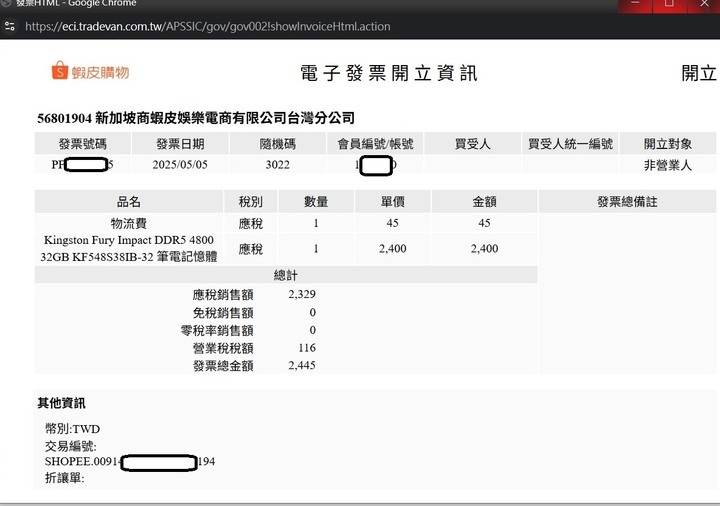Close the Chrome invoice window
This screenshot has width=720, height=506.
tap(703, 4)
